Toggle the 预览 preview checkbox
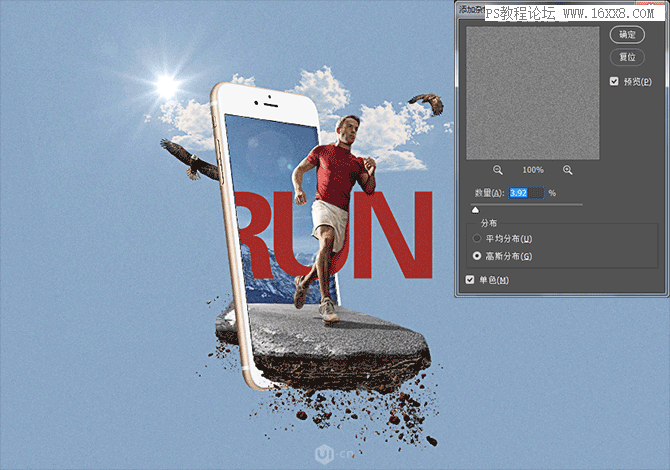The width and height of the screenshot is (670, 470). coord(614,81)
